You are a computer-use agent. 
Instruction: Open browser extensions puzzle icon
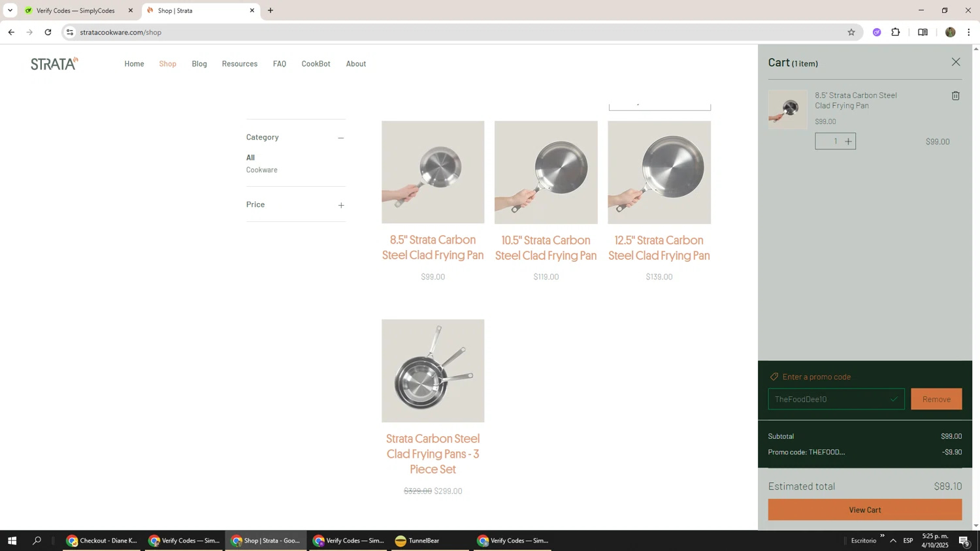pyautogui.click(x=895, y=32)
